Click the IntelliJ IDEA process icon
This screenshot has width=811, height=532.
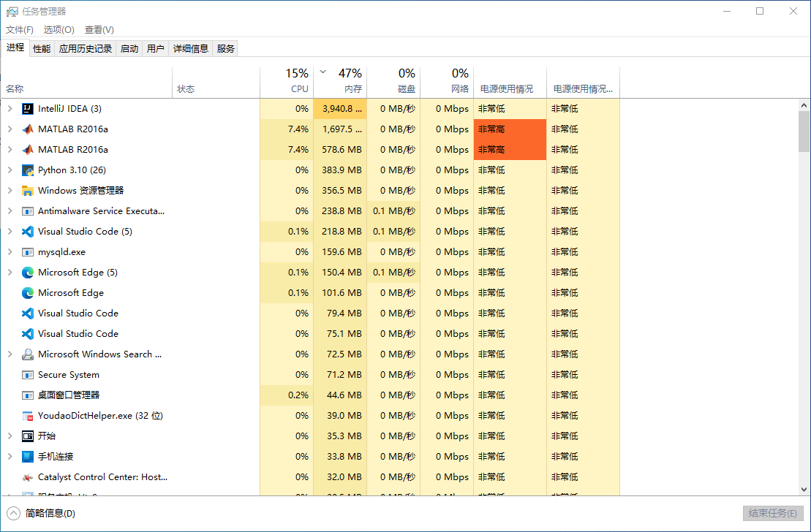(x=27, y=109)
